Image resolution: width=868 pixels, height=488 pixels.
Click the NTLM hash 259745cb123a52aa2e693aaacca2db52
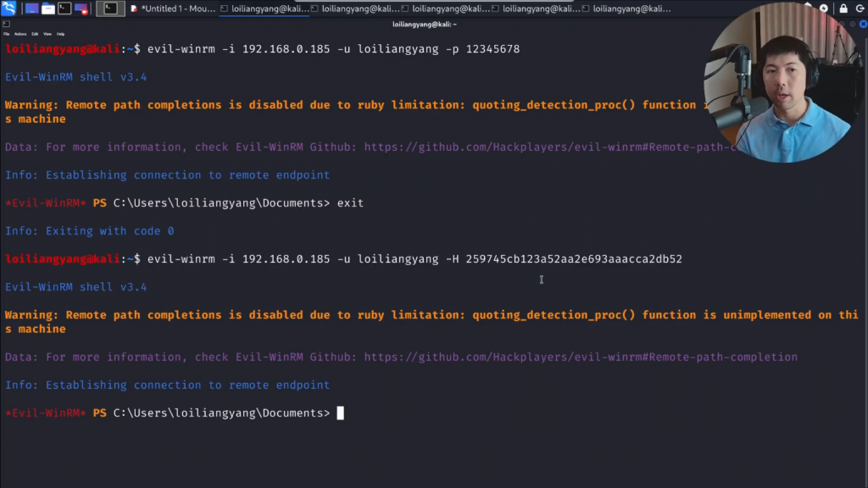pyautogui.click(x=574, y=259)
